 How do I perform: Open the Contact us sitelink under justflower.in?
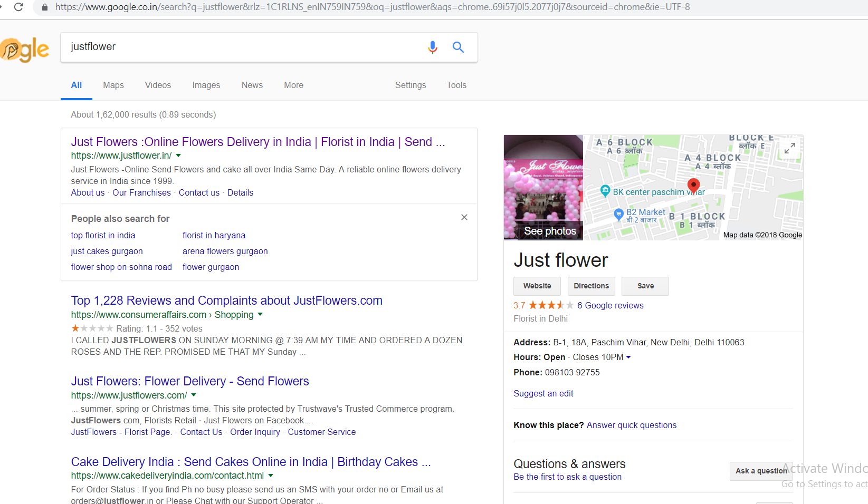click(x=199, y=192)
